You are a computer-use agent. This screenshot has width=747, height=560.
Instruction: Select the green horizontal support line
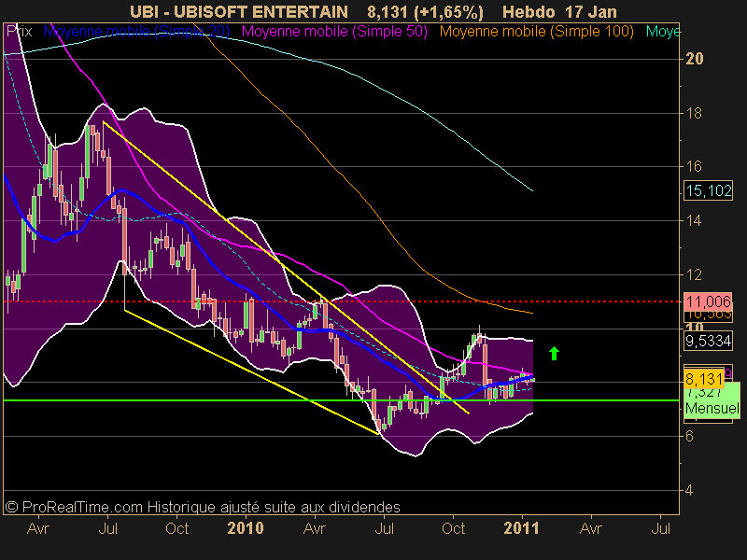pos(341,400)
